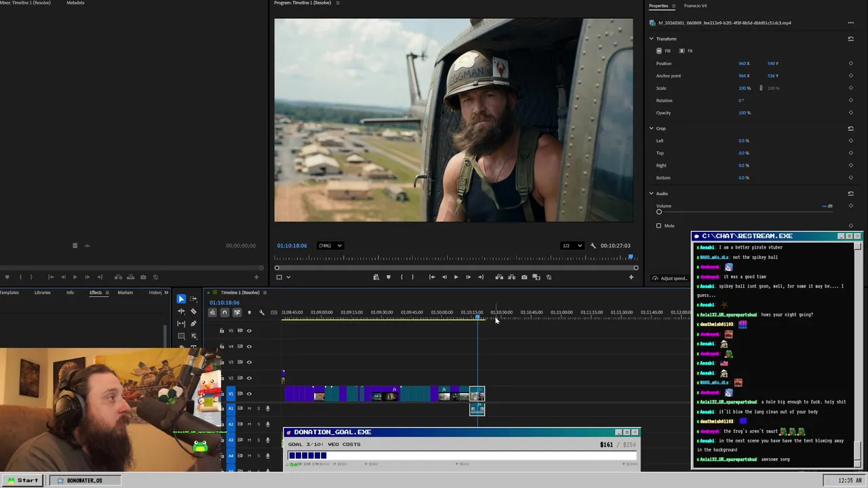
Task: Select the Selection tool in timeline toolbox
Action: pos(181,299)
